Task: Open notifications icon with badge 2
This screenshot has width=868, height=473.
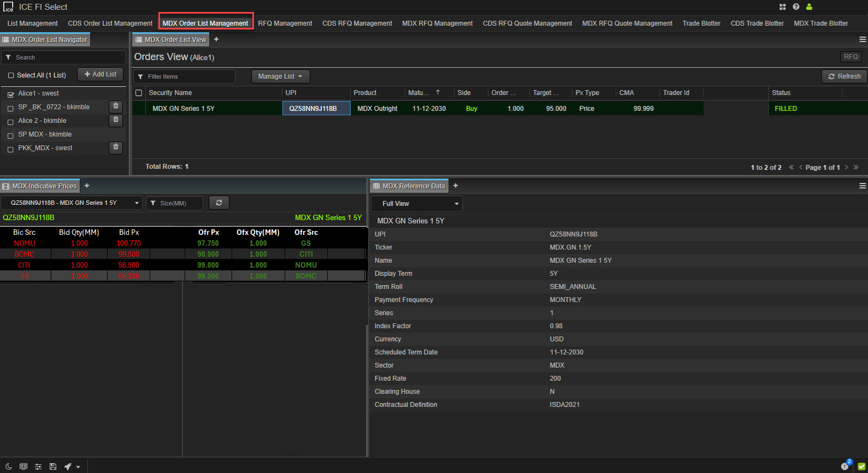Action: click(x=845, y=465)
